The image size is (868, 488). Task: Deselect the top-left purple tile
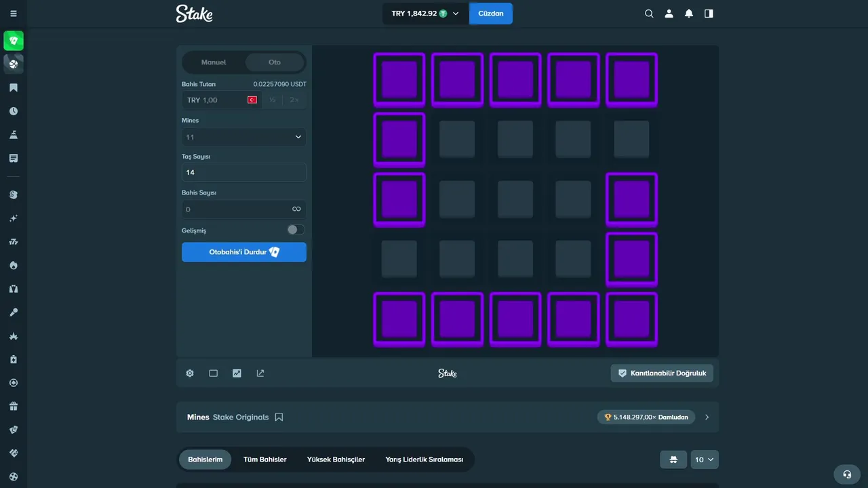click(399, 80)
